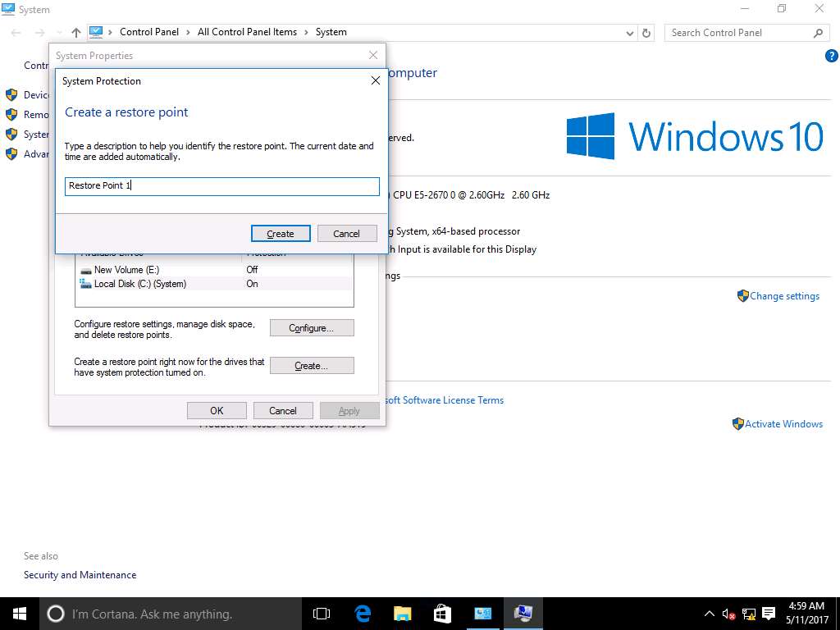
Task: Click the computer icon in the address bar
Action: click(x=96, y=32)
